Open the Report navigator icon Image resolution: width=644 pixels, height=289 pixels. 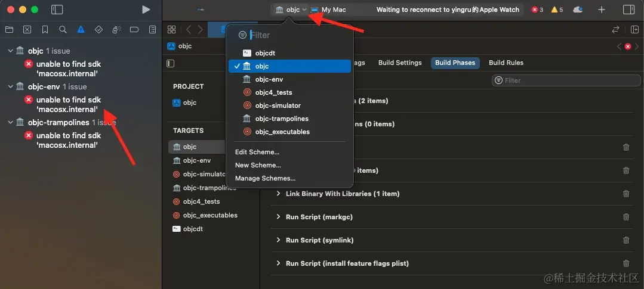click(x=152, y=30)
